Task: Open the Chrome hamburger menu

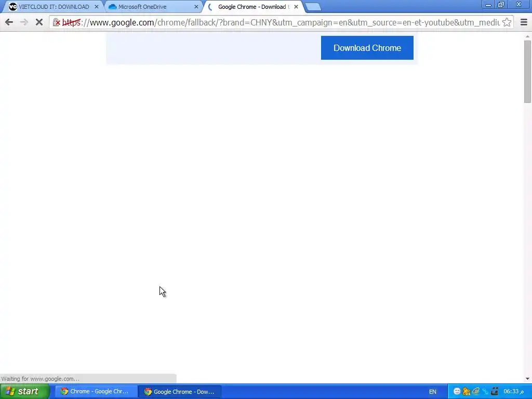Action: coord(524,22)
